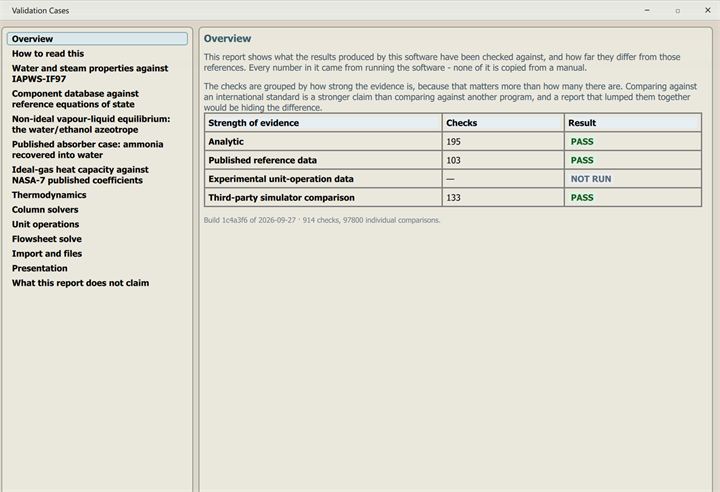Select the water/ethanol azeotrope section
Viewport: 720px width, 492px height.
(x=90, y=124)
